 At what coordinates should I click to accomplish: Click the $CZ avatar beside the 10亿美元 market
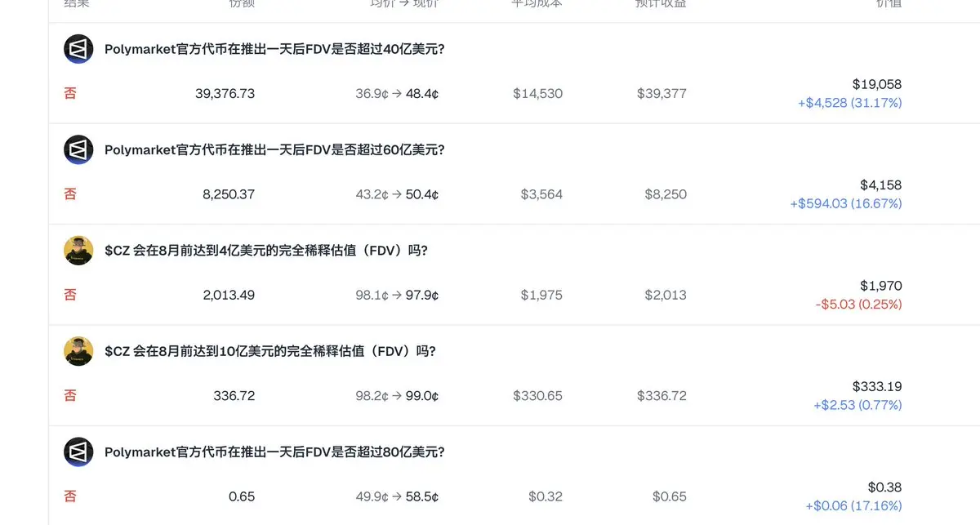78,351
